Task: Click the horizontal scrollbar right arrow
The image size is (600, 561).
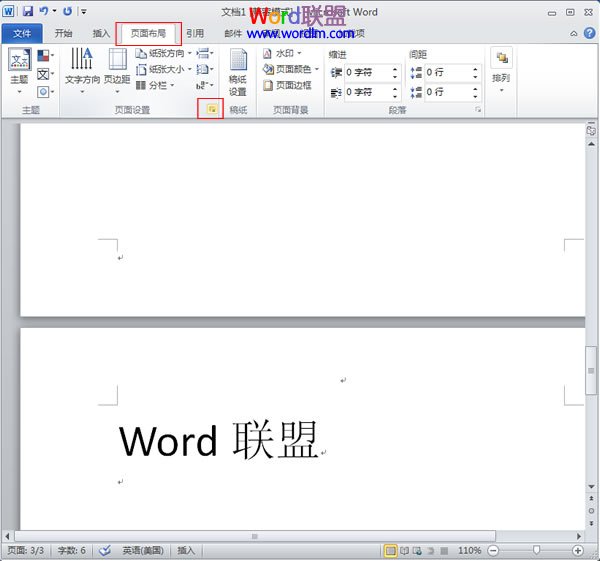Action: click(579, 536)
